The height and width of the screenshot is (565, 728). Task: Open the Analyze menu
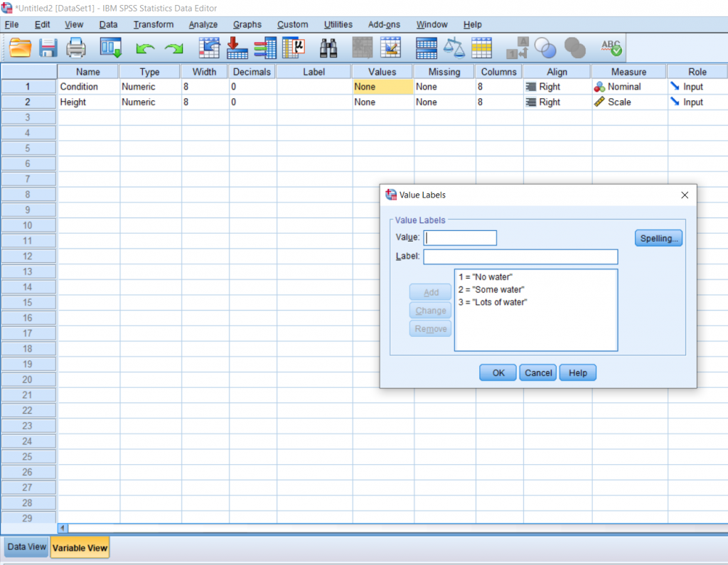203,24
